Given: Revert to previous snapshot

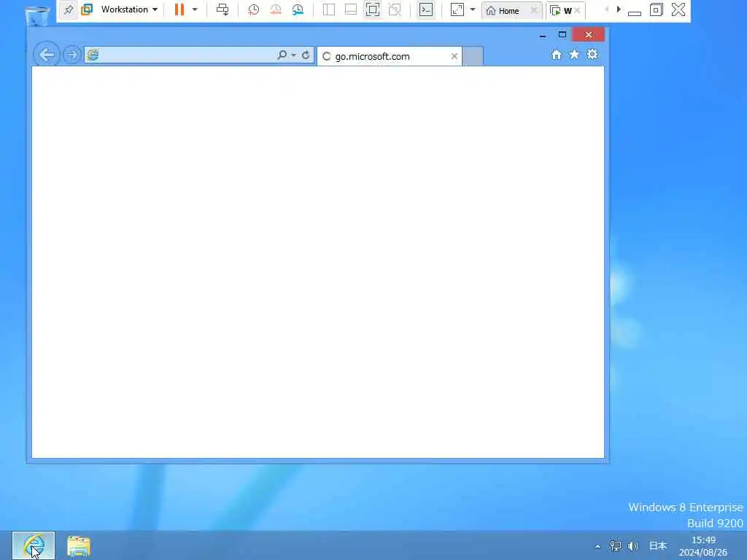Looking at the screenshot, I should coord(275,9).
